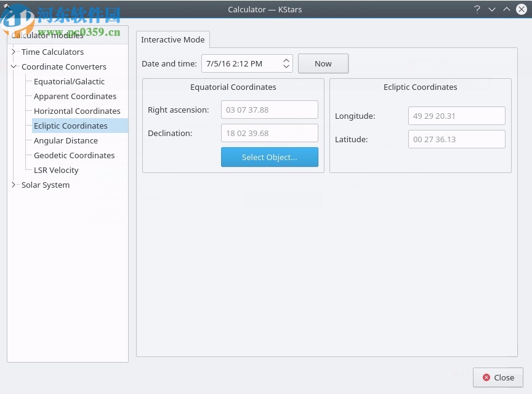Click the title bar help question icon
This screenshot has height=394, width=532.
(x=477, y=9)
